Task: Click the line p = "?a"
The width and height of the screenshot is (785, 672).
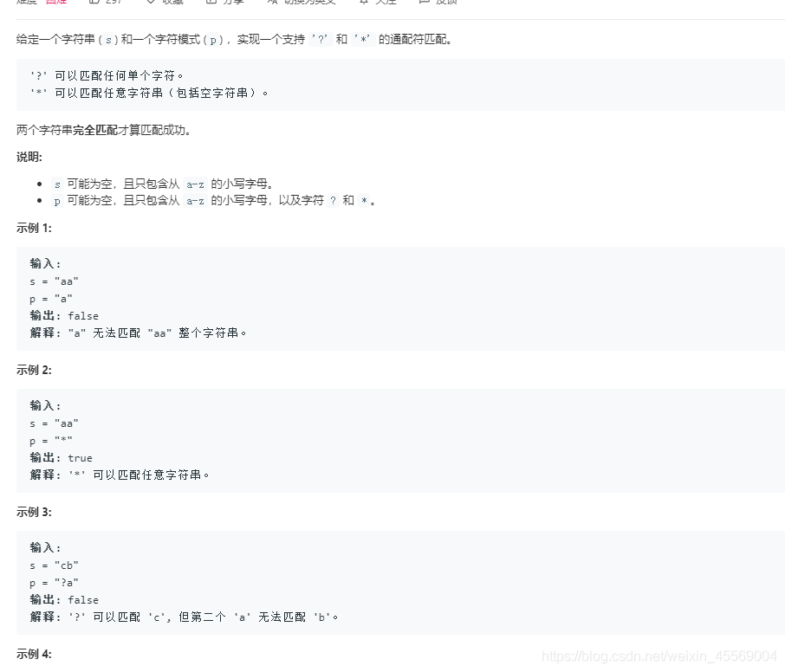Action: (54, 583)
